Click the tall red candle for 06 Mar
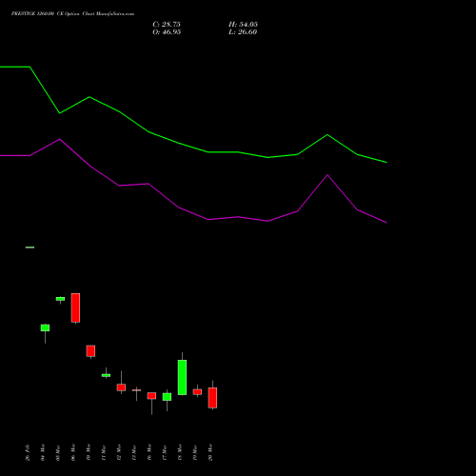The height and width of the screenshot is (476, 476). point(75,307)
